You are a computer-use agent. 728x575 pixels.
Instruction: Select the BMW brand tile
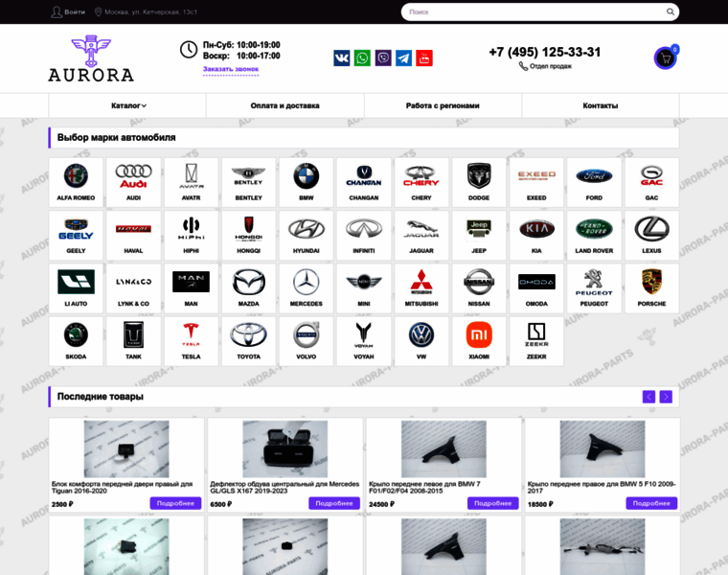click(x=306, y=182)
